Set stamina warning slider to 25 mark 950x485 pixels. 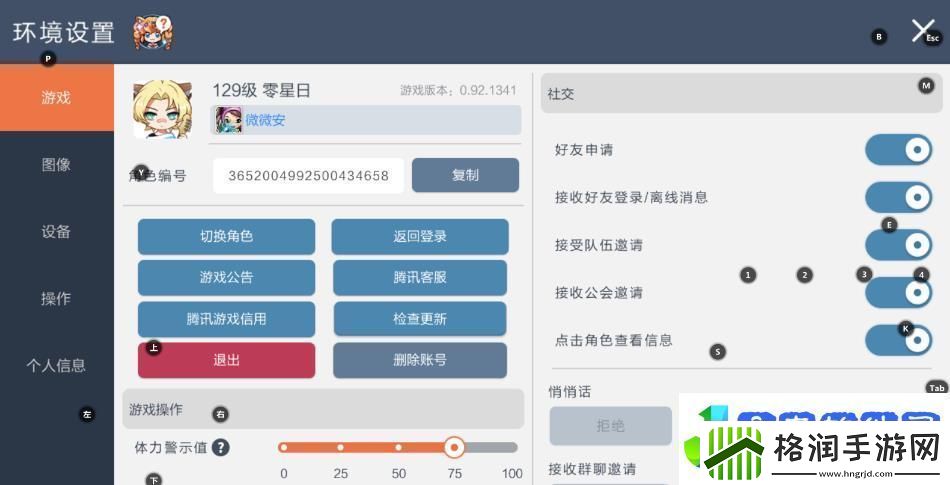tap(340, 447)
